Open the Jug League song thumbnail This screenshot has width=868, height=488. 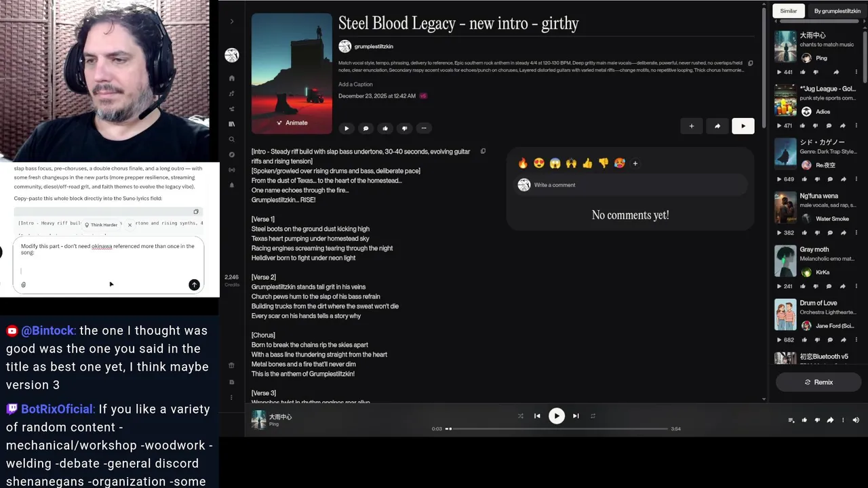tap(785, 100)
